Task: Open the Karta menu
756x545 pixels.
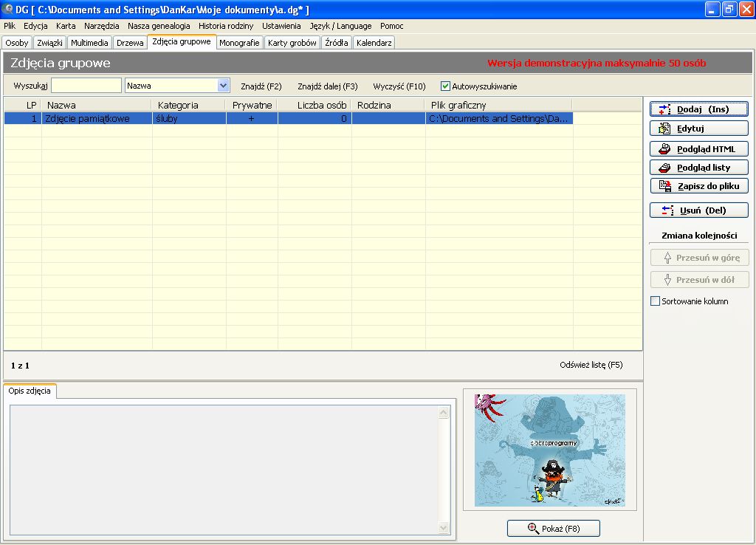Action: point(66,26)
